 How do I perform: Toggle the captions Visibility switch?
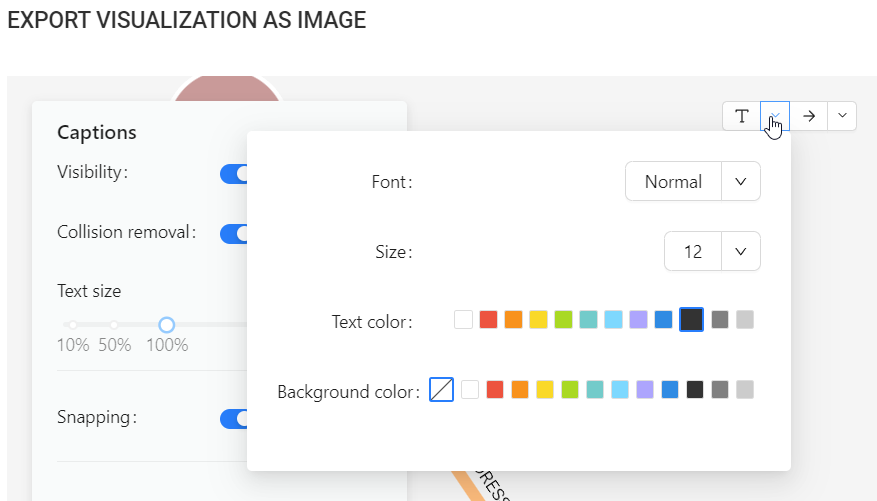234,174
